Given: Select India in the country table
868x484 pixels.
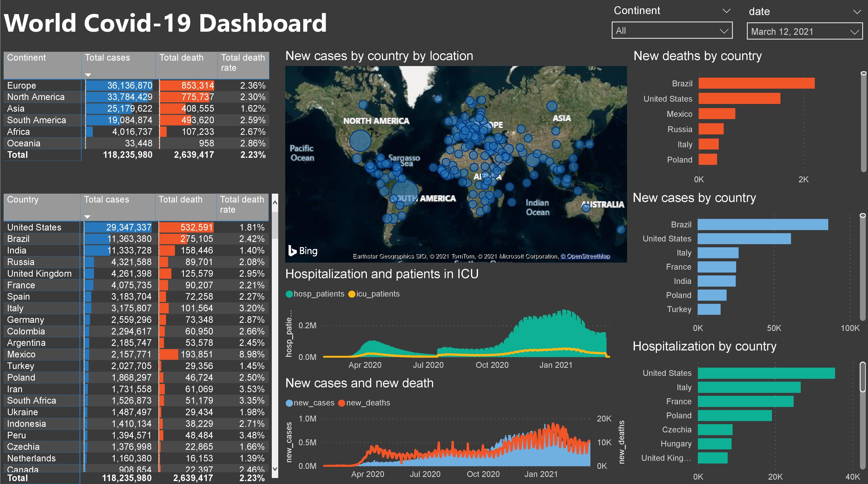Looking at the screenshot, I should pos(136,250).
